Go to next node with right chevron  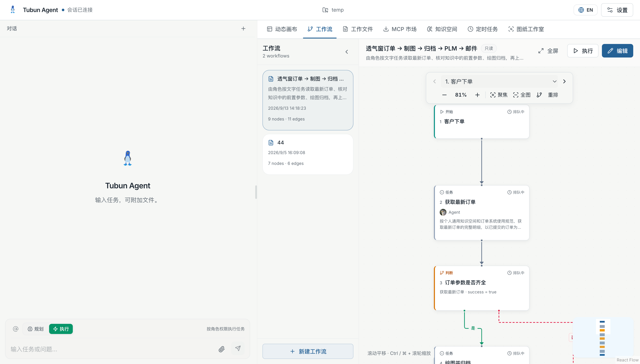[x=564, y=82]
